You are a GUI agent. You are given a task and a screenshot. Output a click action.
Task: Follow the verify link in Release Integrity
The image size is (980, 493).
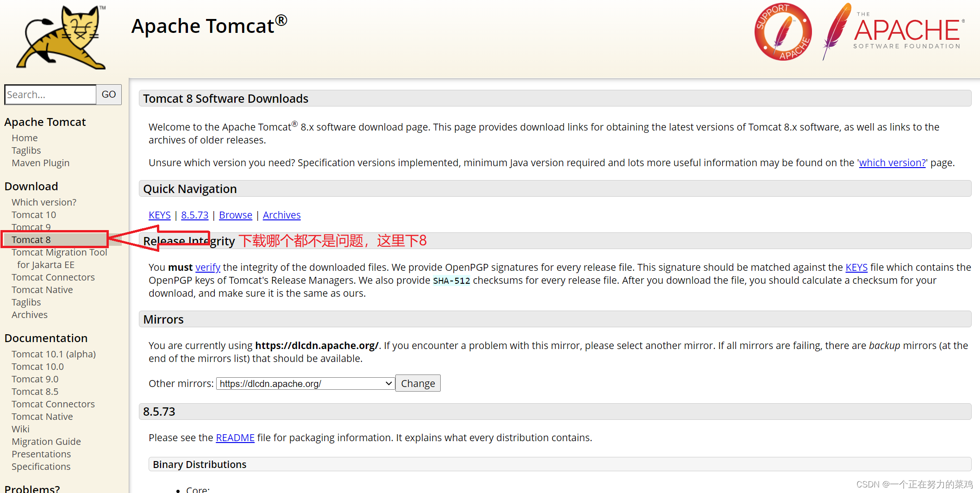[208, 268]
